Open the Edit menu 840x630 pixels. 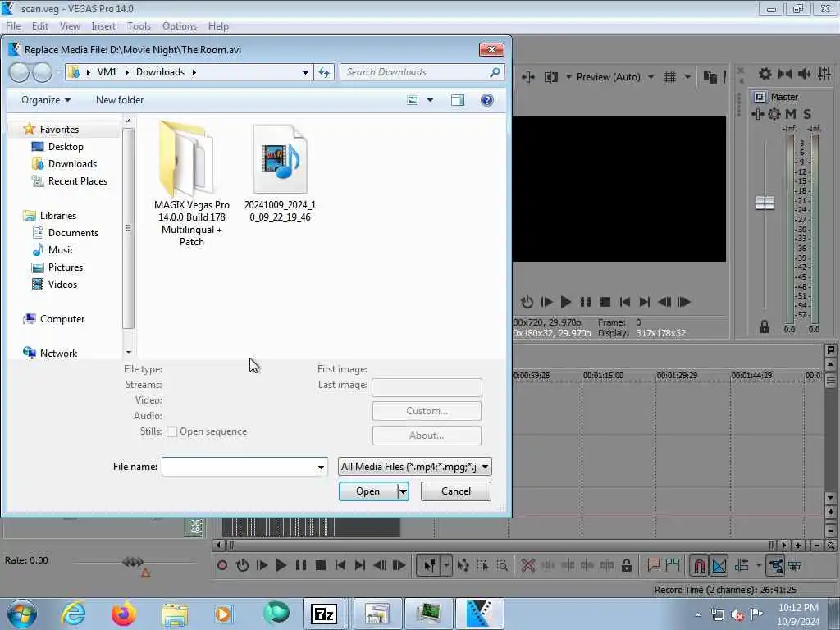39,26
